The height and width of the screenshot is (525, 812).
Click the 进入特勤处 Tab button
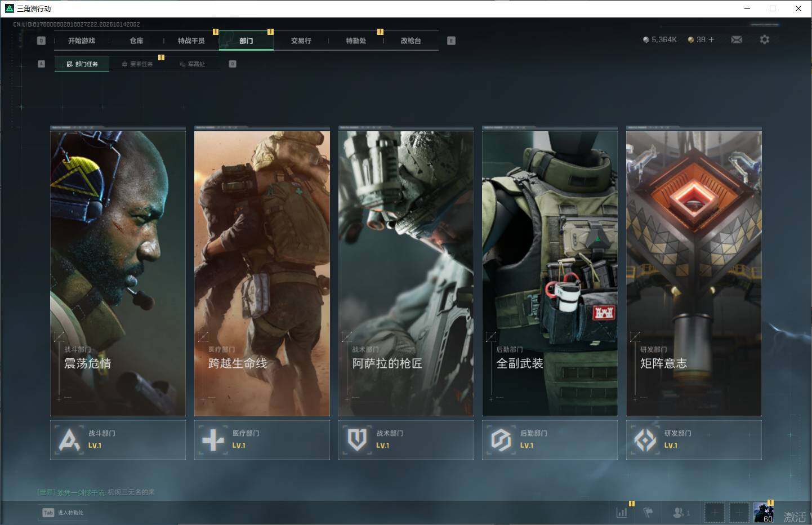(x=63, y=513)
